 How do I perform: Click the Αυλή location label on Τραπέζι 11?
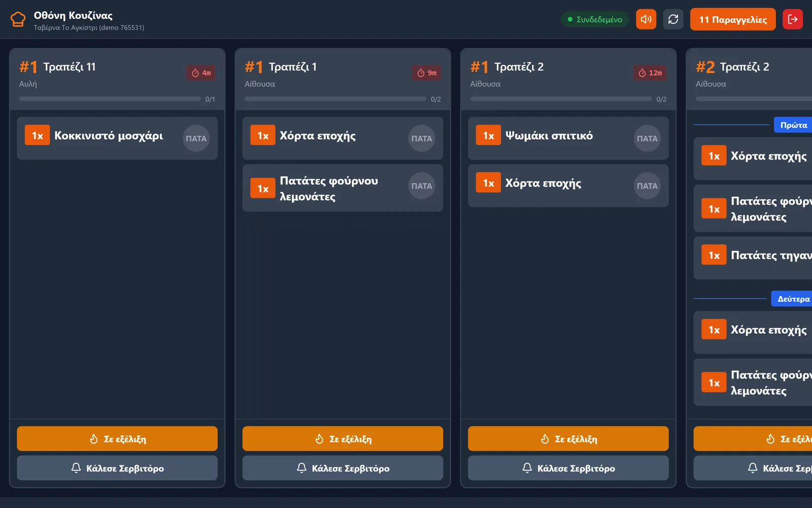coord(28,84)
